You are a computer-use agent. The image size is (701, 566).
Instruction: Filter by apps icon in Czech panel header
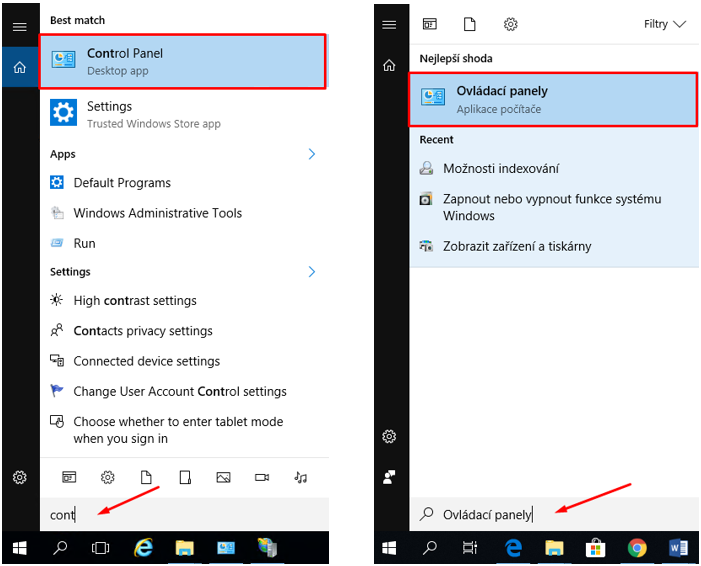click(430, 24)
